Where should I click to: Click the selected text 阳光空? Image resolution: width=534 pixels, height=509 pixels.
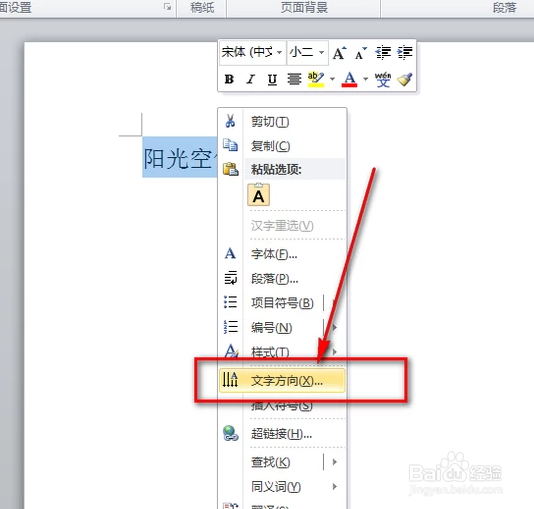pos(180,158)
